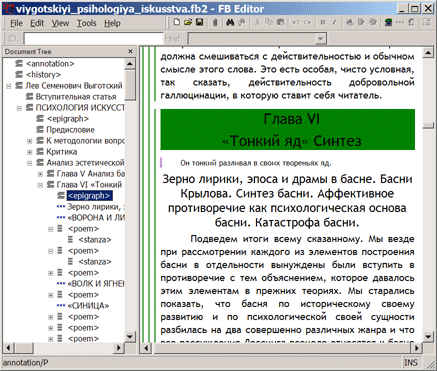Click the blue dots icon beside «ВОРОНА И ЛИ
This screenshot has width=437, height=371.
61,217
